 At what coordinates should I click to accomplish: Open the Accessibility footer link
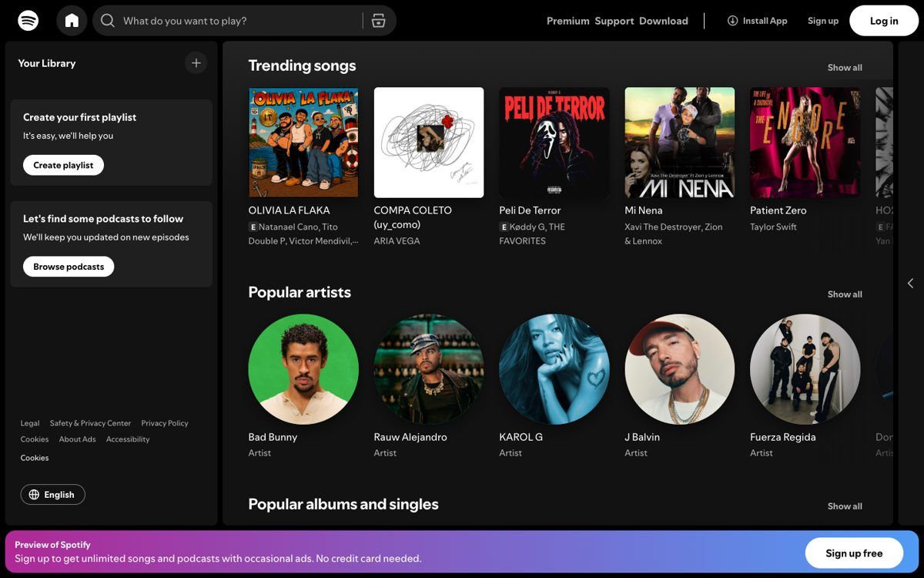point(128,439)
